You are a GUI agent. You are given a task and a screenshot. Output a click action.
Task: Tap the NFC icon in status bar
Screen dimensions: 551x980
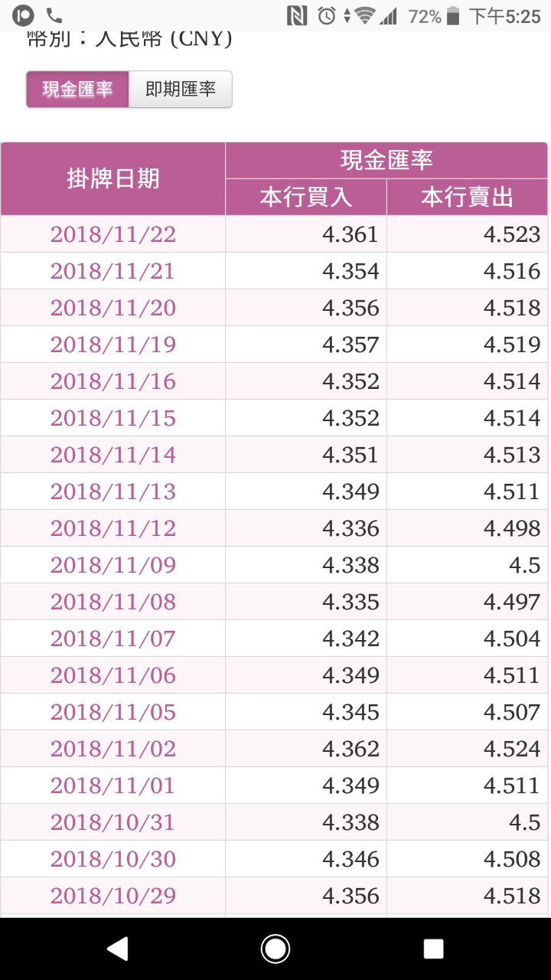pos(296,15)
